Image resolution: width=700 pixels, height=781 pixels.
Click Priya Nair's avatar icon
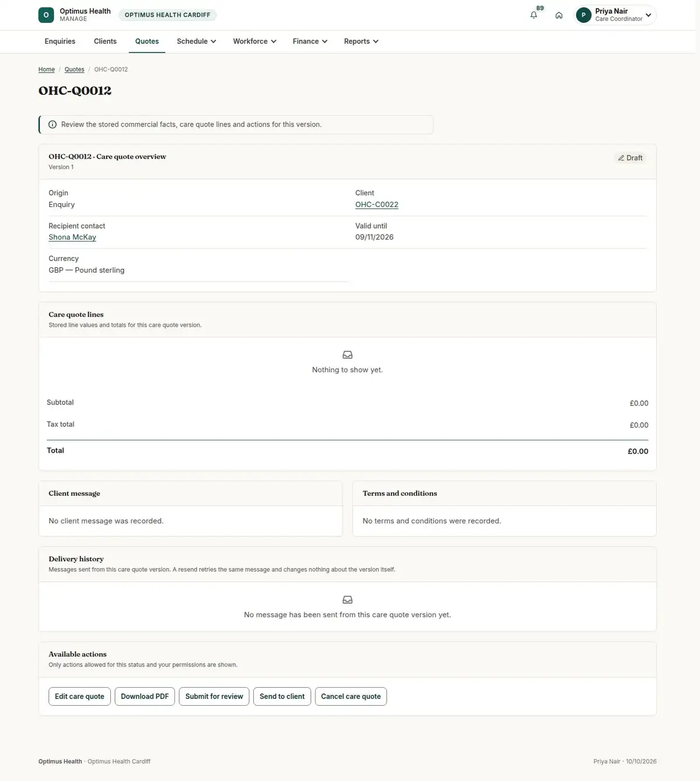(x=583, y=15)
